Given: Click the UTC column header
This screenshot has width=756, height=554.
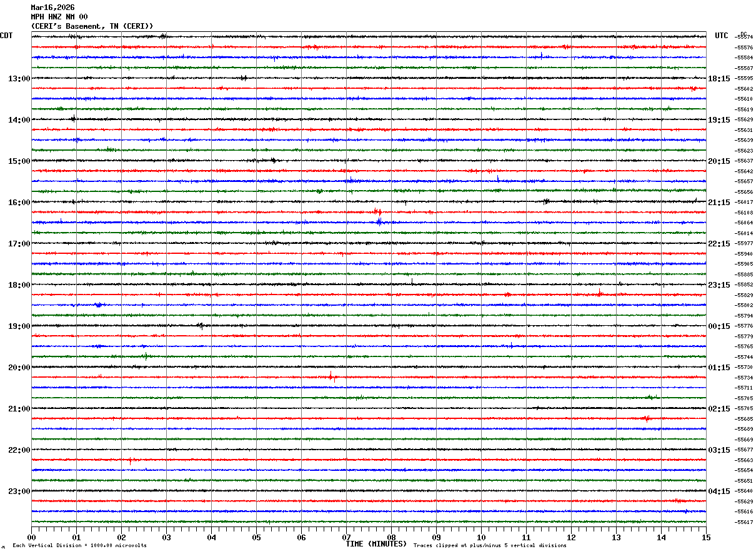Looking at the screenshot, I should pos(722,36).
